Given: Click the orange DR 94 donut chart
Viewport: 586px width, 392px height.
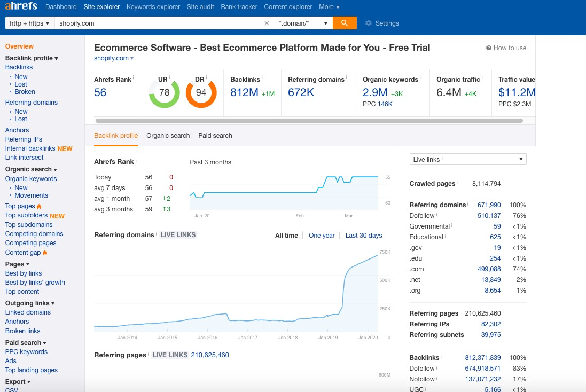Looking at the screenshot, I should [201, 93].
